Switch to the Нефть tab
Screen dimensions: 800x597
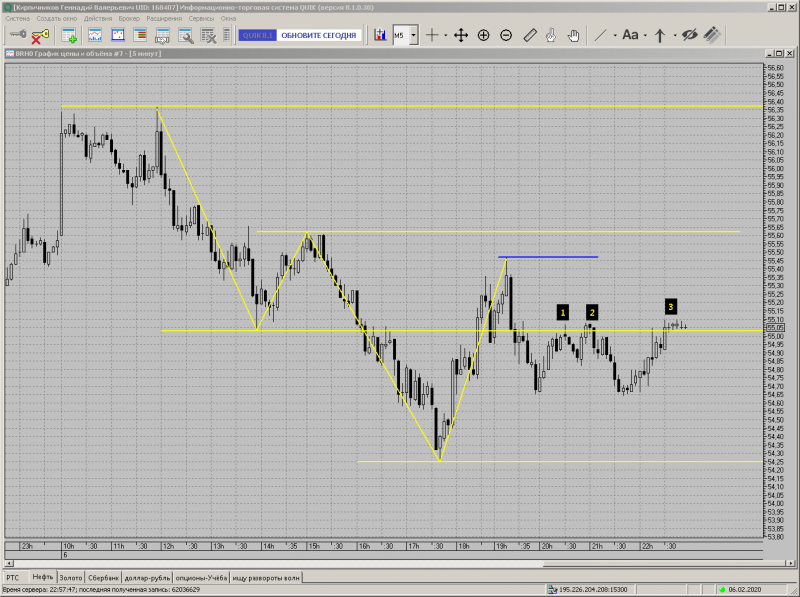42,577
